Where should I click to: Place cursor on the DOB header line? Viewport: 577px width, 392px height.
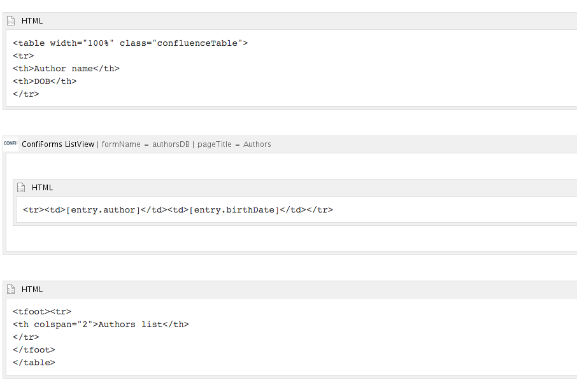coord(45,81)
